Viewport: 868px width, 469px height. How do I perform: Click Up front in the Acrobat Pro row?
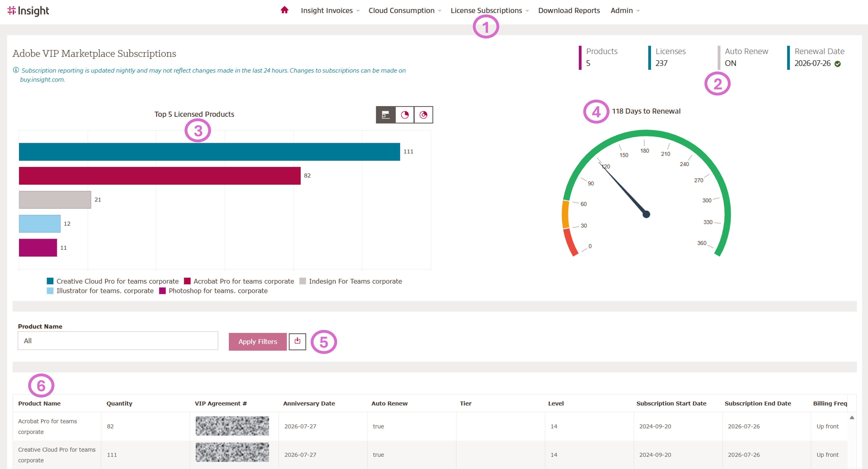pyautogui.click(x=827, y=426)
